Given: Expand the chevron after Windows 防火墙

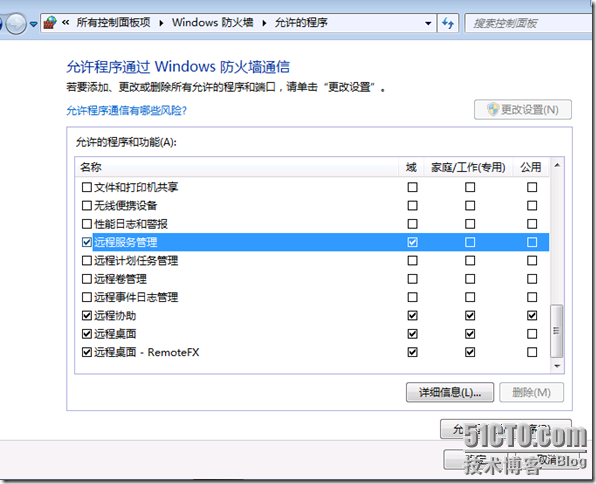Looking at the screenshot, I should coord(264,23).
